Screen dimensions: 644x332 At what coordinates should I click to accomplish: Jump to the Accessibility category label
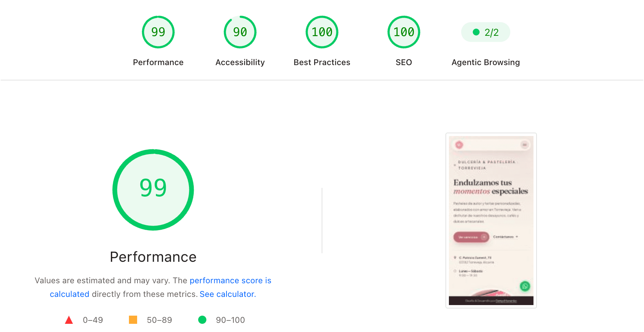[240, 62]
